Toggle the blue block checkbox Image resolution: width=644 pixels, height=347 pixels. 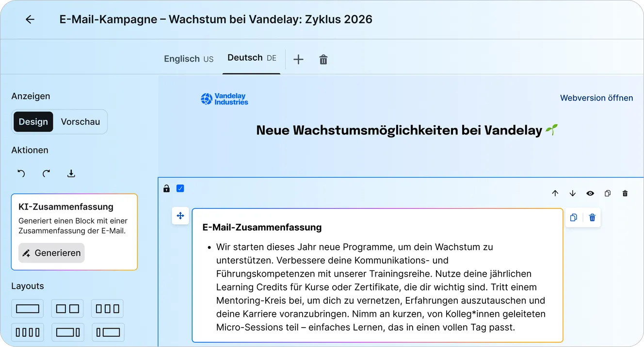[180, 188]
